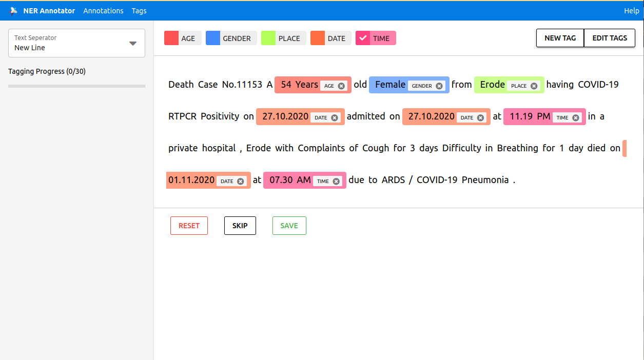The image size is (644, 360).
Task: Create a NEW TAG
Action: (560, 37)
